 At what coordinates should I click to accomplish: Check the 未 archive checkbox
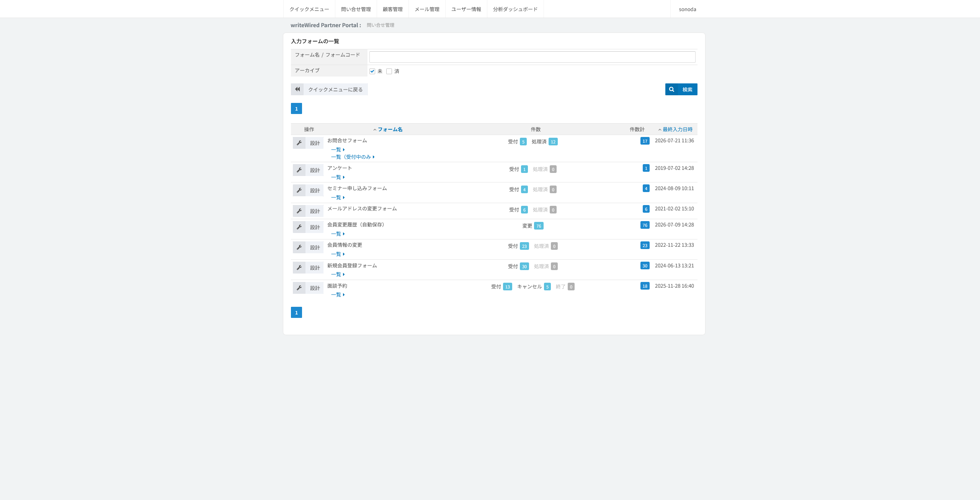point(372,71)
